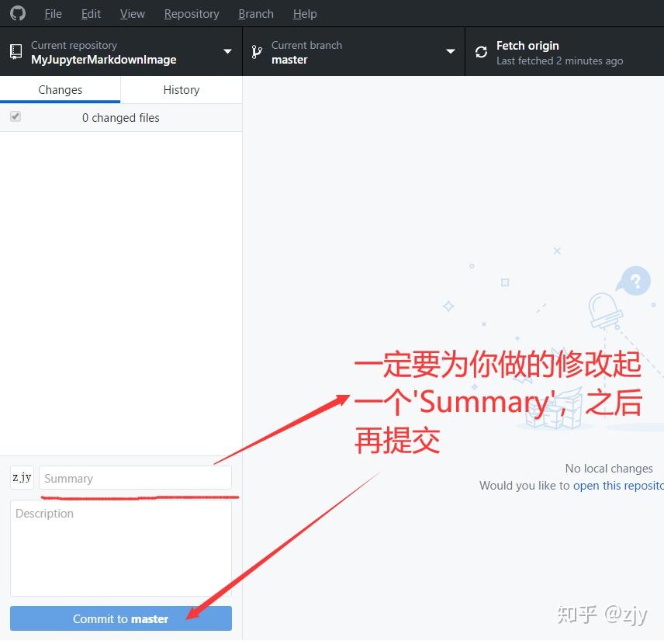Click the z.jy avatar next to Summary
664x644 pixels.
tap(22, 477)
